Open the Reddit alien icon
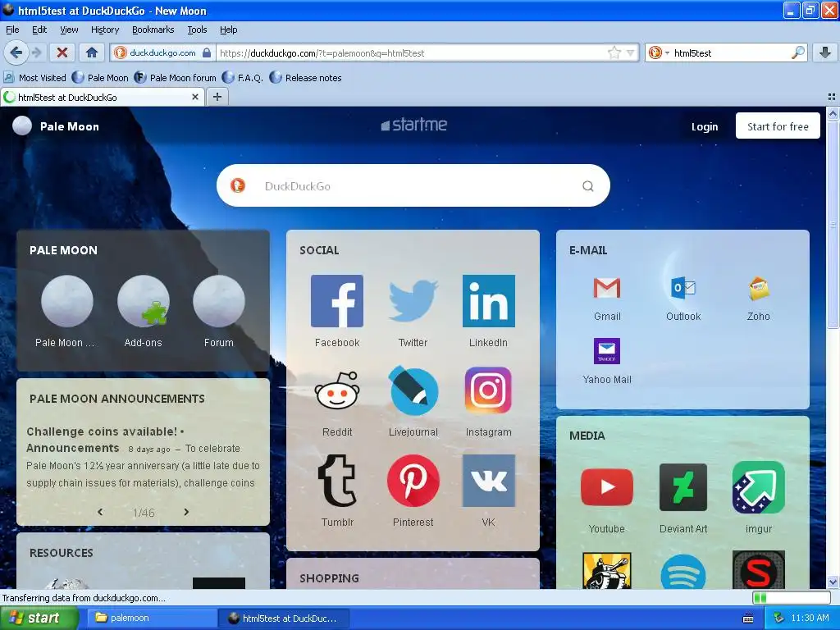 (x=337, y=390)
